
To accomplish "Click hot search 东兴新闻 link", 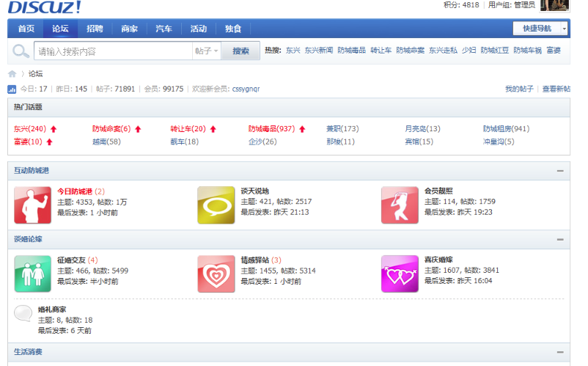I will pyautogui.click(x=319, y=51).
